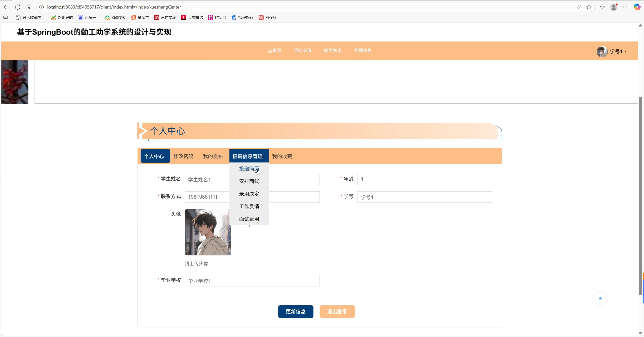Click the 京东商城 bookmark icon
The image size is (644, 337).
click(156, 18)
